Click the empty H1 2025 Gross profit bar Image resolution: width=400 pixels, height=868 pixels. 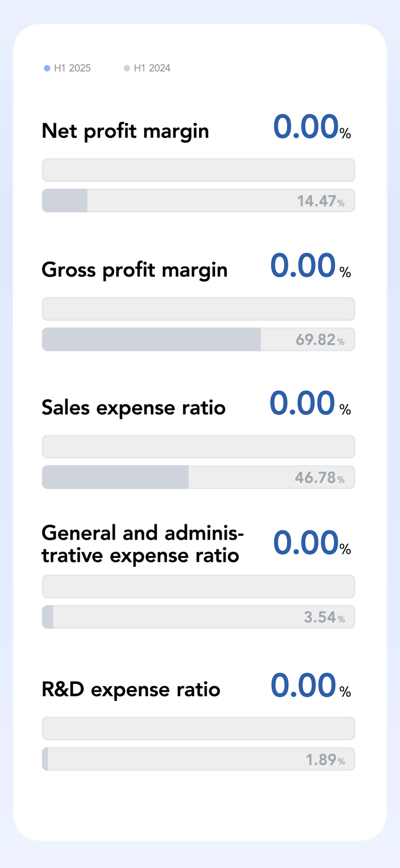199,309
